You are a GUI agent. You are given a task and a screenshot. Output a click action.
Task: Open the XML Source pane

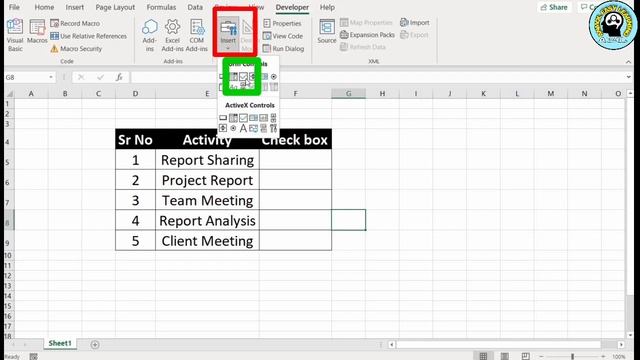pos(327,31)
